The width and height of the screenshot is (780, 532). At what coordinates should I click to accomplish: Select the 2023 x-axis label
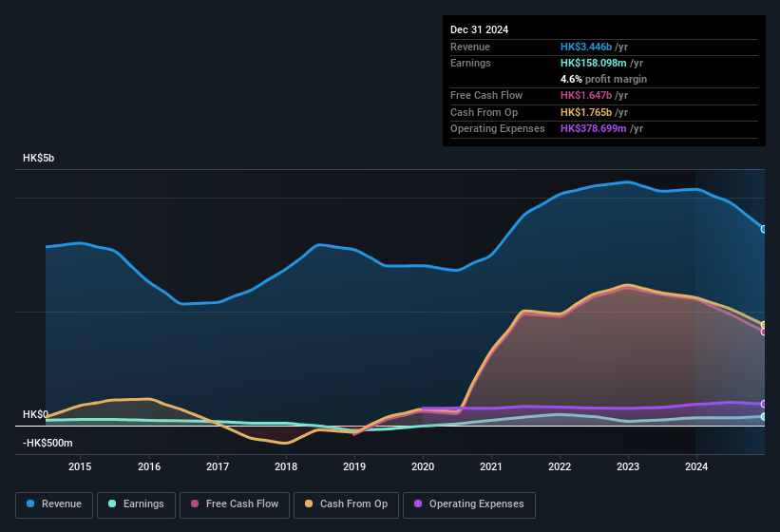[x=628, y=466]
